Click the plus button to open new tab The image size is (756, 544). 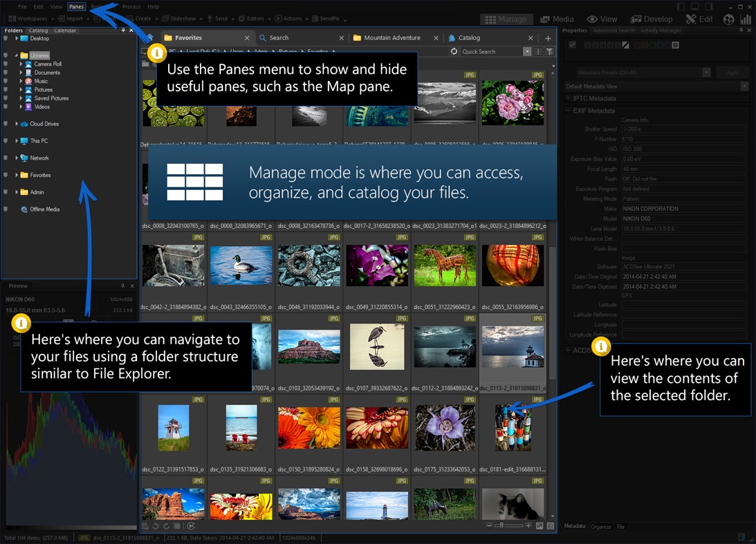coord(547,38)
